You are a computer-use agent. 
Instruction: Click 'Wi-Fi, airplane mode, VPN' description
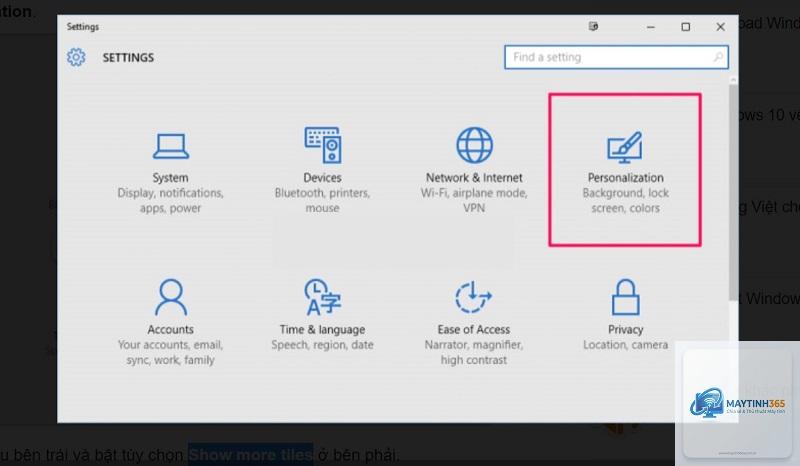pos(474,201)
